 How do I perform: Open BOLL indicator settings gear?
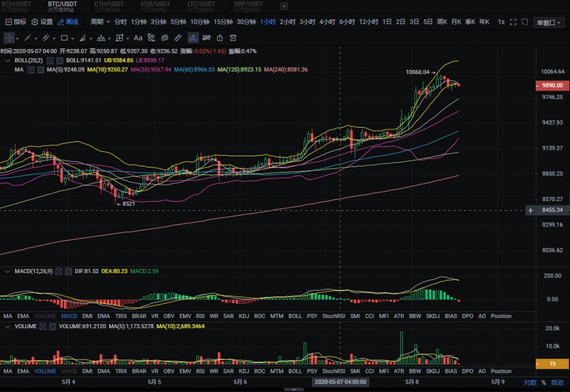point(50,60)
